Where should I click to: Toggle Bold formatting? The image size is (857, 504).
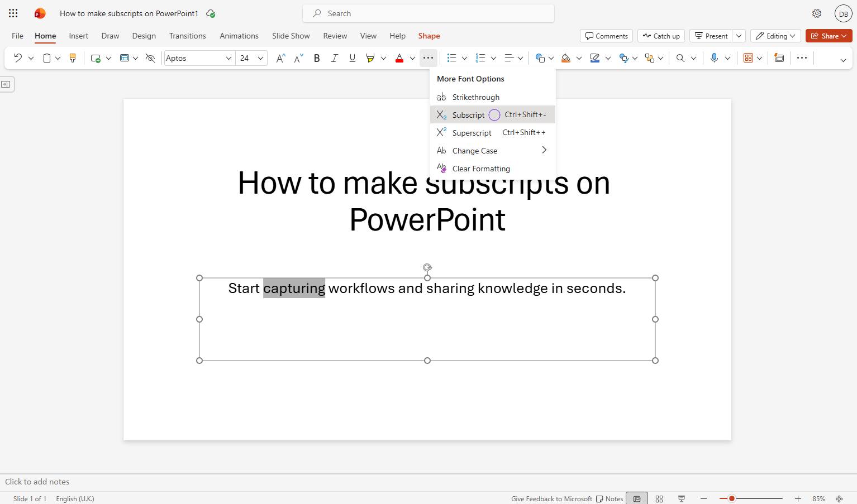(317, 58)
